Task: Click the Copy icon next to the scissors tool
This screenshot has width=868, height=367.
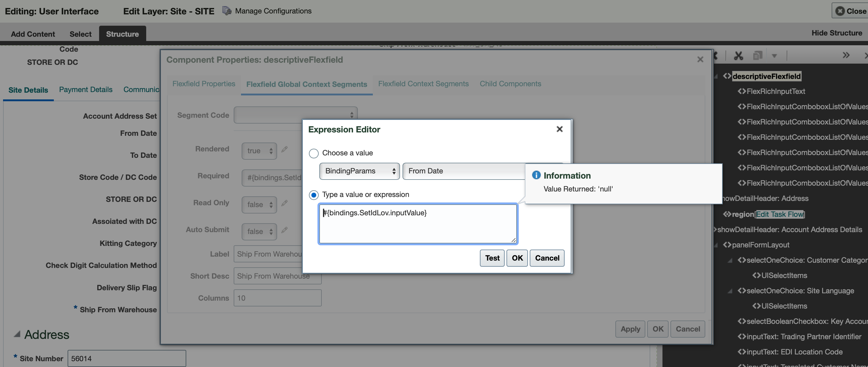Action: [758, 55]
